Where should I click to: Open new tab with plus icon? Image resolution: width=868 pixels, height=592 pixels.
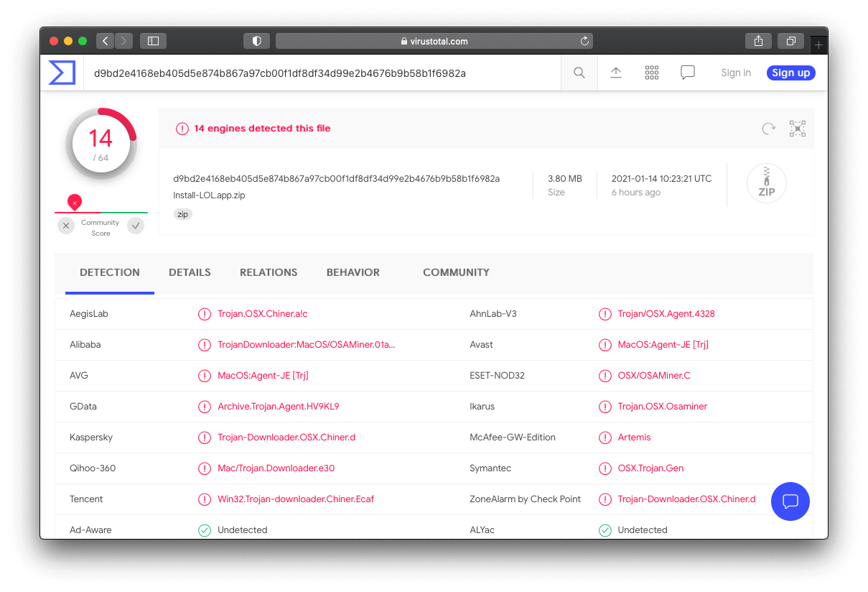pos(818,45)
